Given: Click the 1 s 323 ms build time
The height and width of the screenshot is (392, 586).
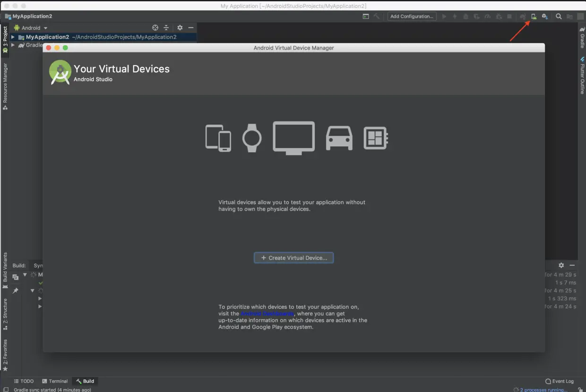Looking at the screenshot, I should coord(562,298).
